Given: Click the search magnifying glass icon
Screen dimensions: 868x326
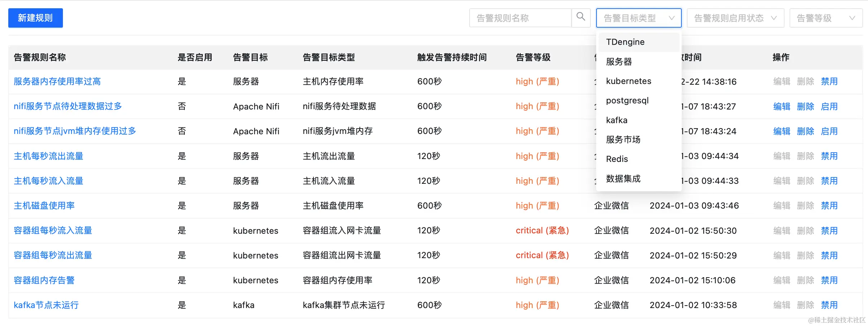Looking at the screenshot, I should (x=580, y=18).
